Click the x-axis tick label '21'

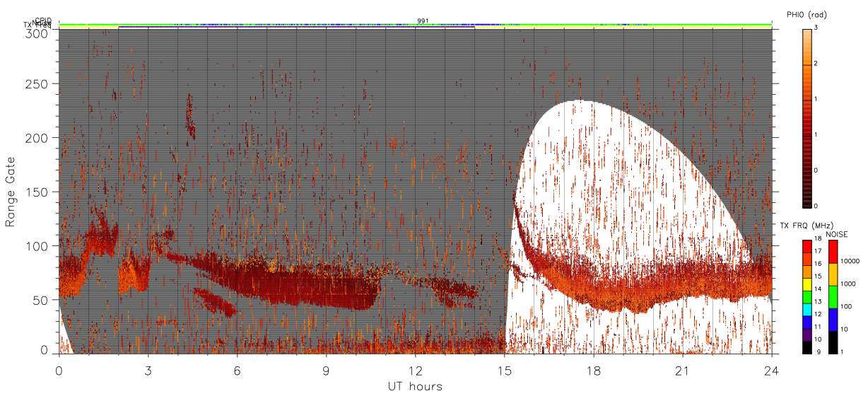click(x=683, y=370)
